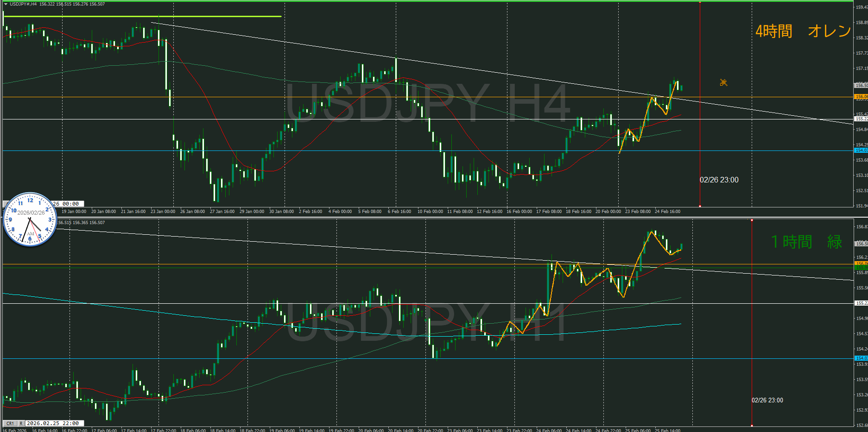Click the 6 Feb 16:00 time axis label
The image size is (868, 432).
pos(399,212)
